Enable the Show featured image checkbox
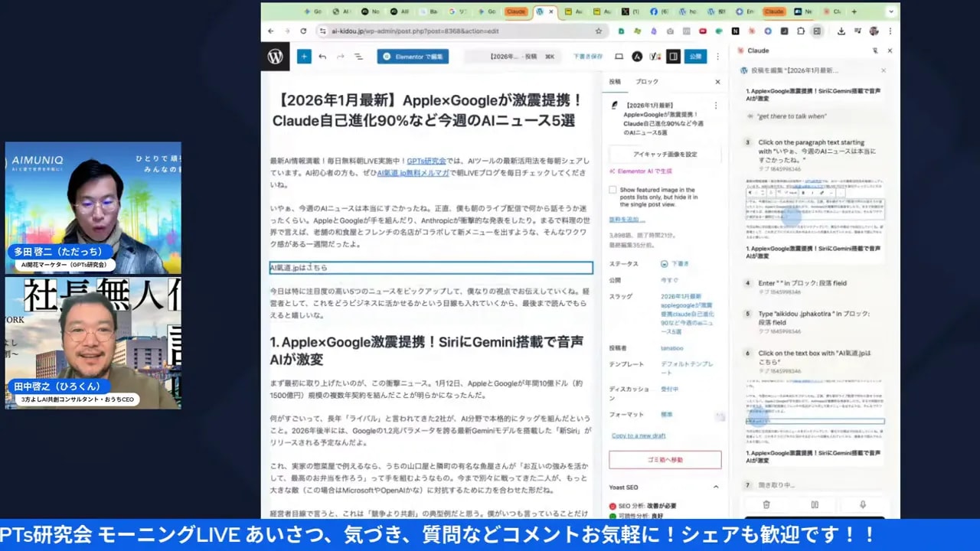 [612, 190]
